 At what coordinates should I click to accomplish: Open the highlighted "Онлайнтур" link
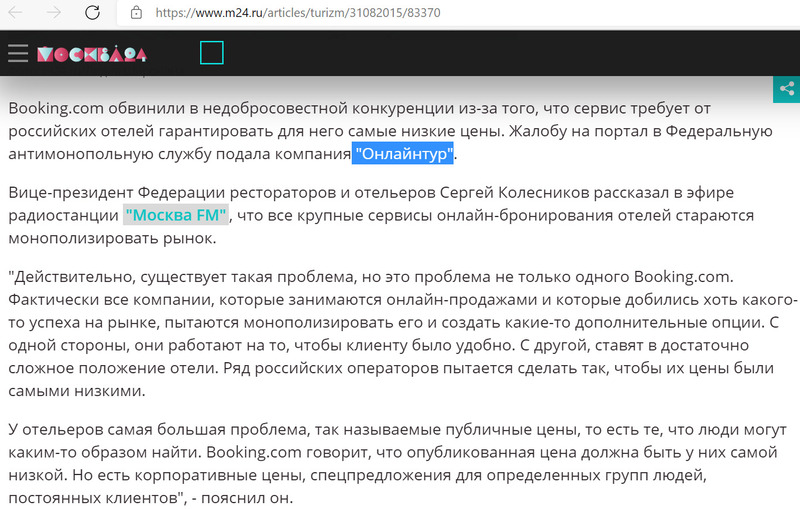click(403, 154)
